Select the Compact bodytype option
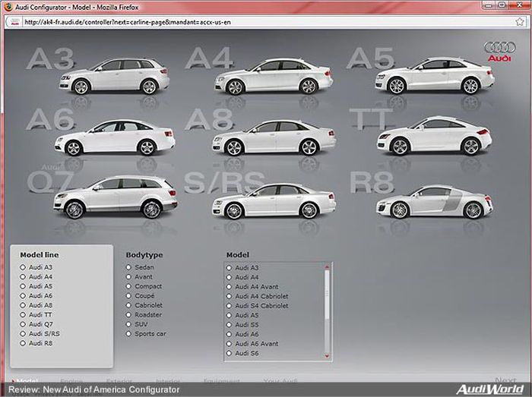This screenshot has width=532, height=397. click(x=144, y=286)
